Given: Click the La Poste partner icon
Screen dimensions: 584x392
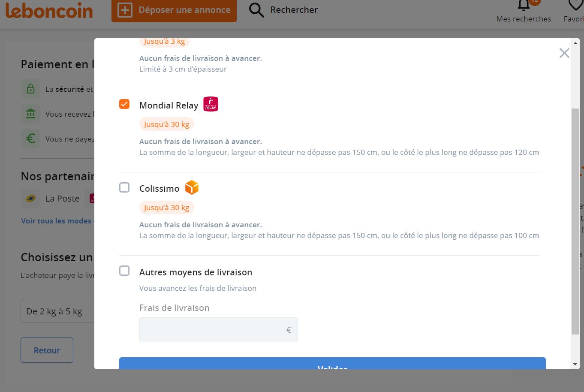Looking at the screenshot, I should click(31, 199).
